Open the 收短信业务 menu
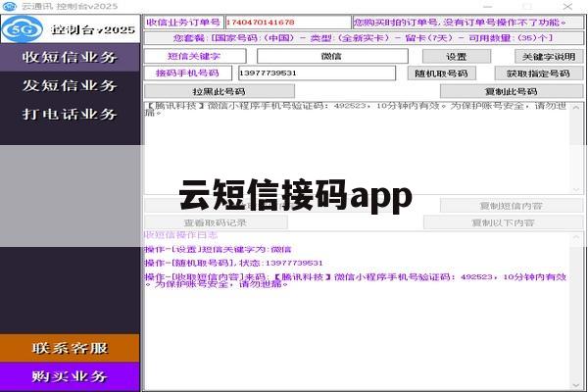The width and height of the screenshot is (588, 392). coord(70,58)
